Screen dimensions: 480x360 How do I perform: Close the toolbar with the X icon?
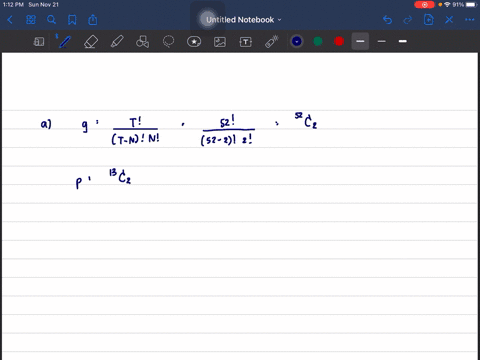(x=449, y=20)
